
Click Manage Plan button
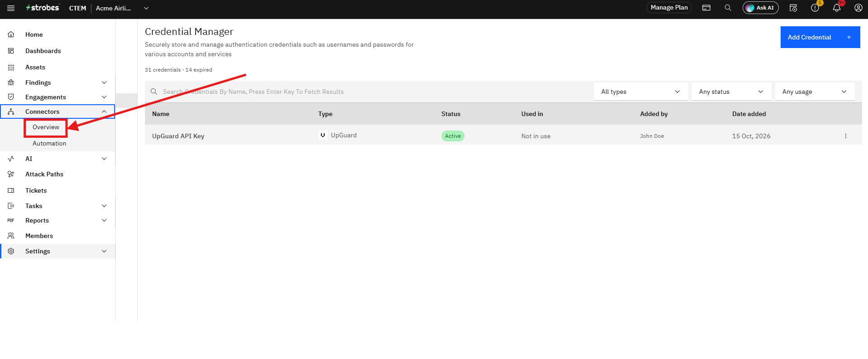(x=669, y=7)
